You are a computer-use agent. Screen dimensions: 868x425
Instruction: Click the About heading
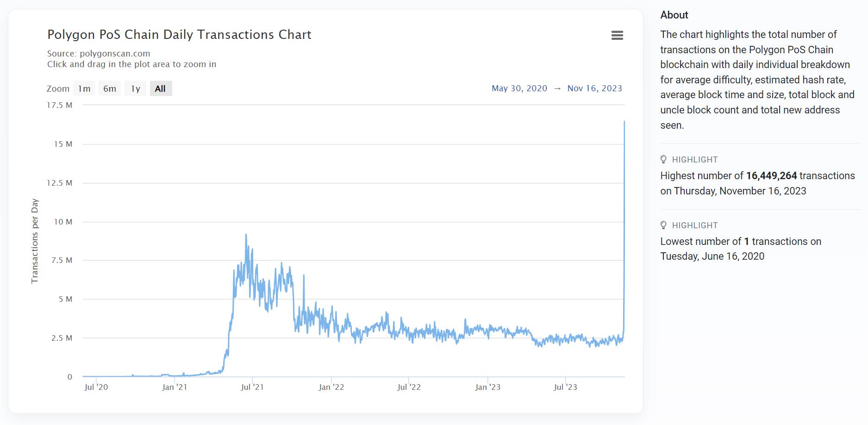pos(674,15)
